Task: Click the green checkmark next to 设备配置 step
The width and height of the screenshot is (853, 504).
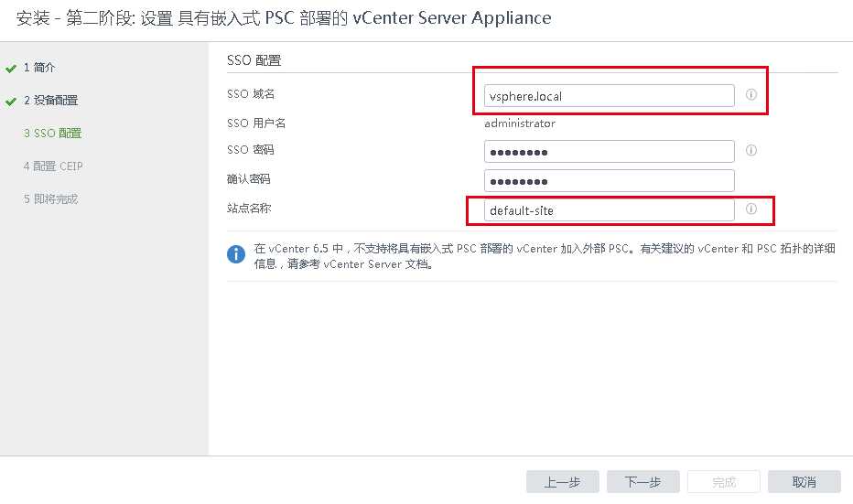Action: pos(11,102)
